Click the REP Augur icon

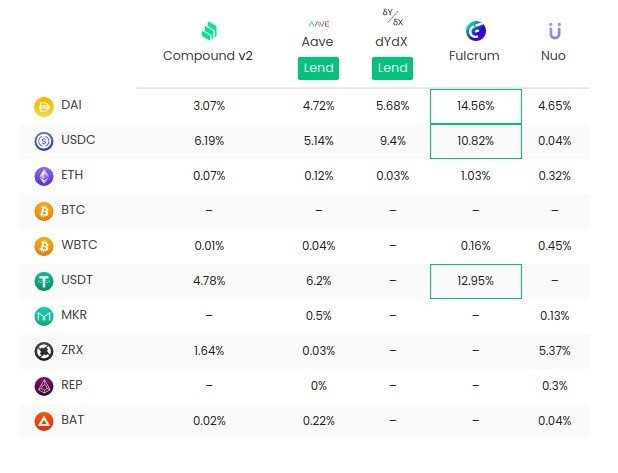click(44, 386)
